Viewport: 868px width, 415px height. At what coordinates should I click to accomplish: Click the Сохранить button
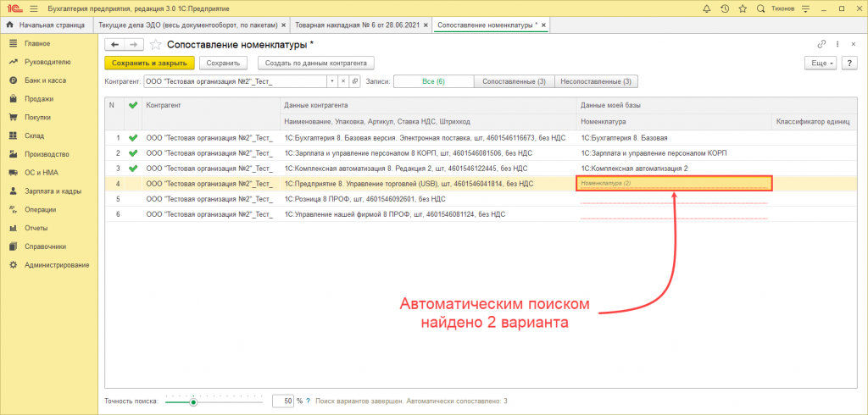223,63
